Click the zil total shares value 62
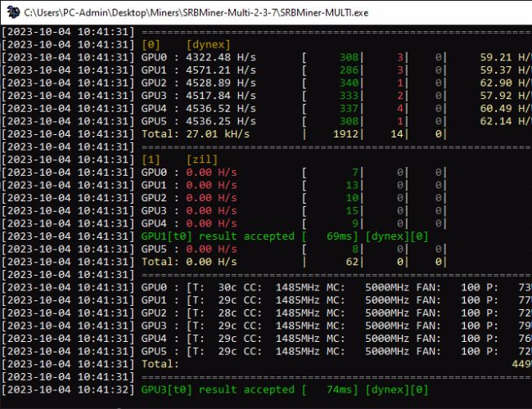532x409 pixels. click(351, 261)
